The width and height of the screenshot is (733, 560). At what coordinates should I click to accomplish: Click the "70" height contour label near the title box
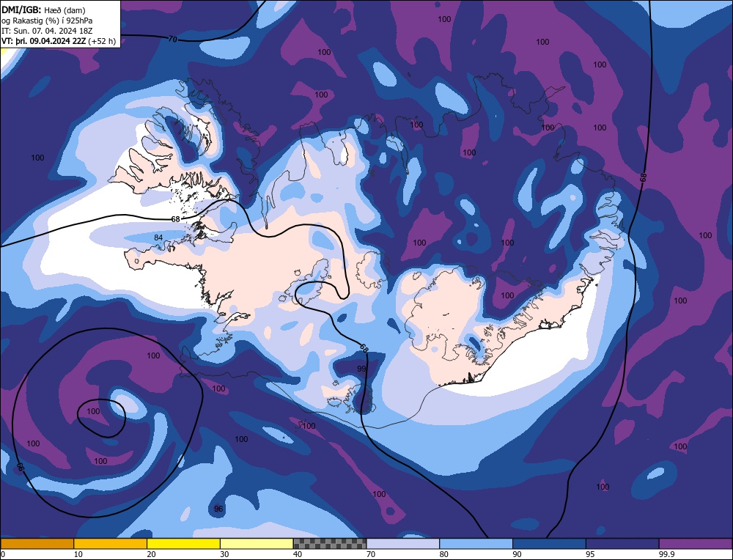[172, 40]
